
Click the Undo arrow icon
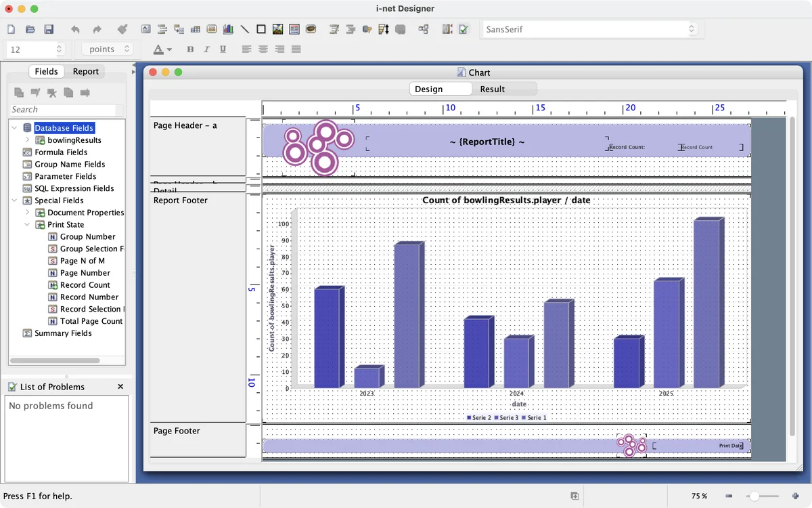point(75,29)
